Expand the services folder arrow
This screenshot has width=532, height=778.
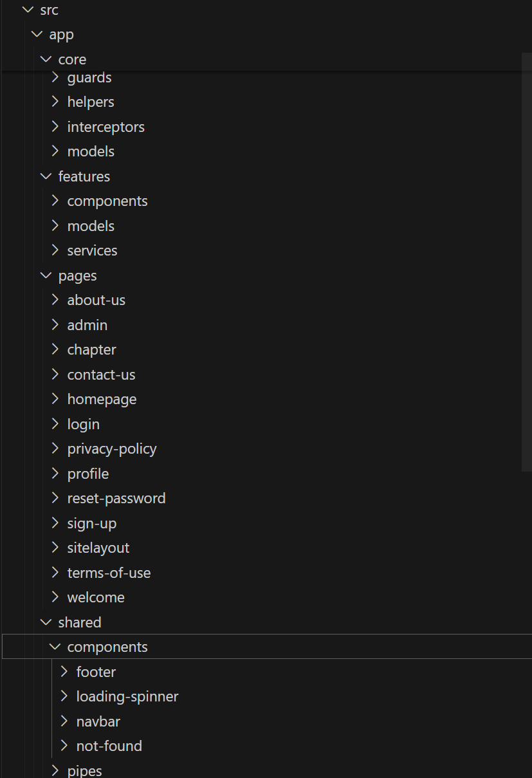[55, 250]
